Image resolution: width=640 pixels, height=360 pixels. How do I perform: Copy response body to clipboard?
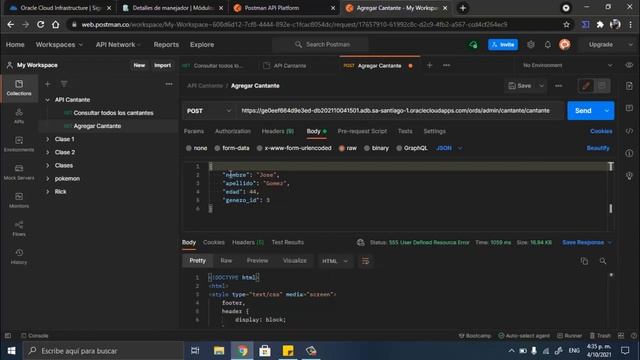click(x=584, y=261)
